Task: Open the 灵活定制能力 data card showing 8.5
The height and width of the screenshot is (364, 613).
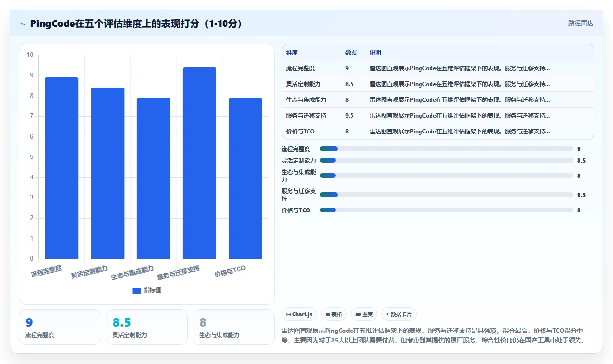Action: (147, 327)
